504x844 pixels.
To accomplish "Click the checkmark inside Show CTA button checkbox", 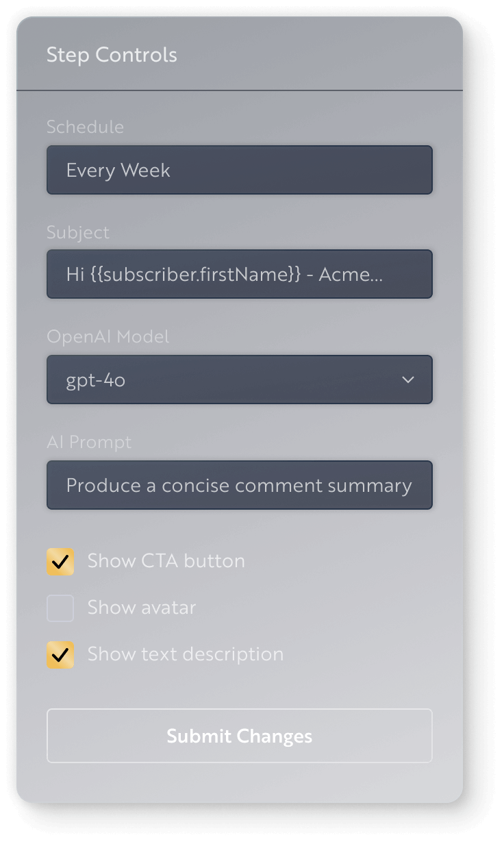I will [60, 561].
